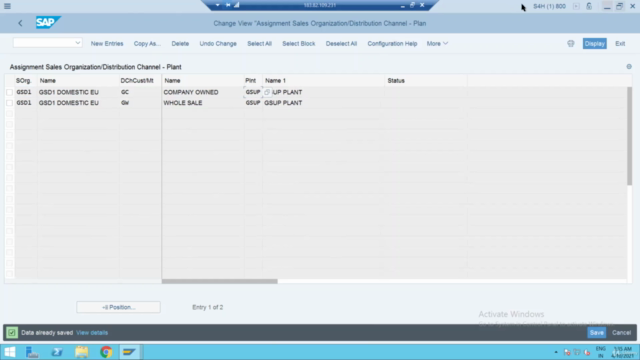Click the remote session signal strength icon
Viewport: 640px width, 360px height.
(x=237, y=5)
